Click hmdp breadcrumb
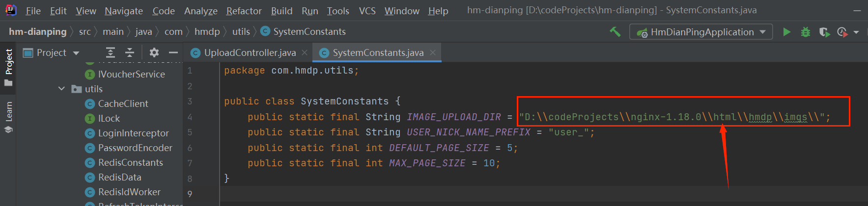 (x=207, y=31)
